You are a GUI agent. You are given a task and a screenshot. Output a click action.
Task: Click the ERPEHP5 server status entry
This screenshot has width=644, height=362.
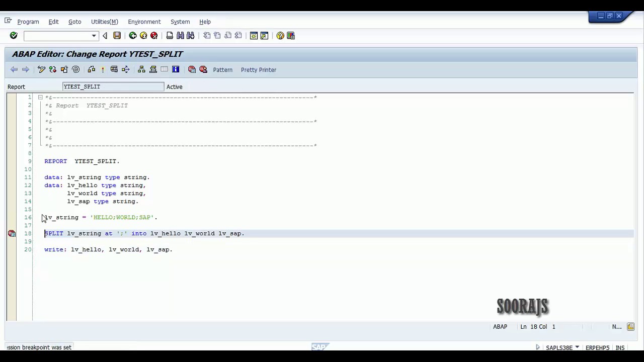pos(597,347)
